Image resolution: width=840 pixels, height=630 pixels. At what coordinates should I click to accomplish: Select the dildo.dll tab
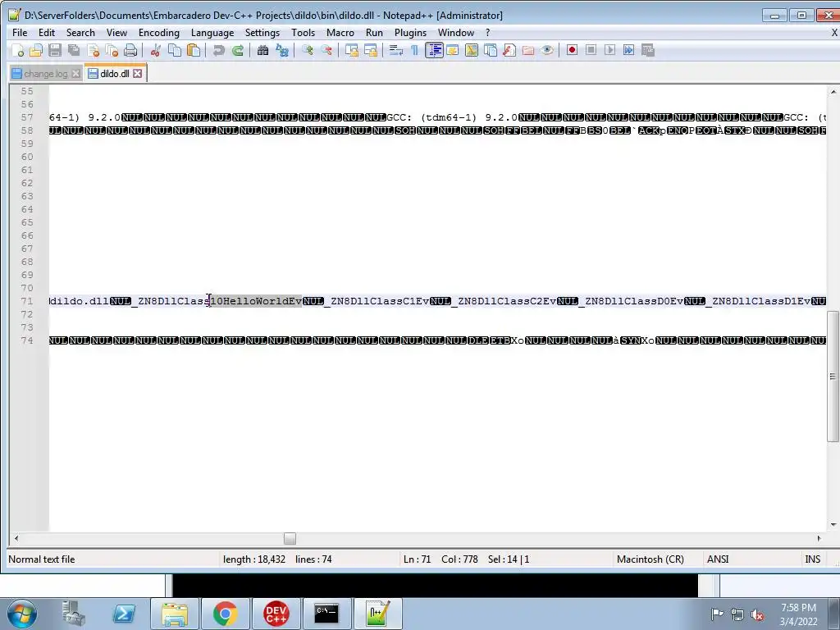pos(114,73)
